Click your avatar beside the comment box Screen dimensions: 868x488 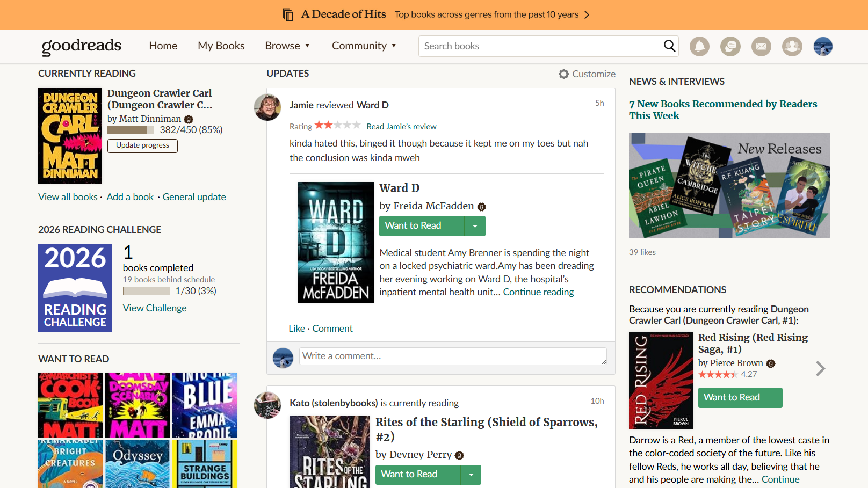click(283, 358)
